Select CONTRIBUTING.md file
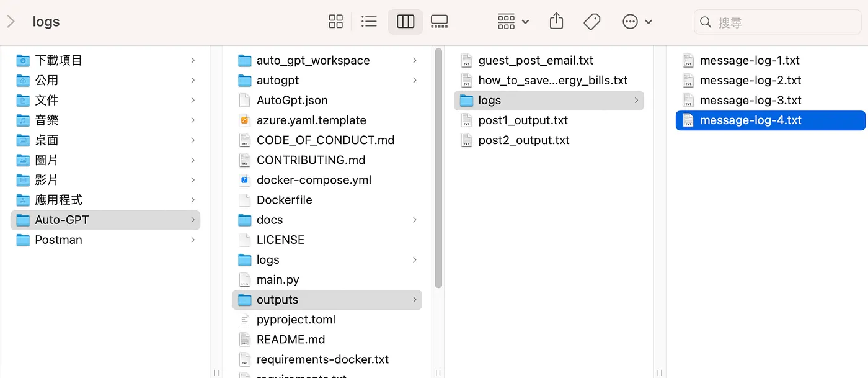 click(327, 160)
